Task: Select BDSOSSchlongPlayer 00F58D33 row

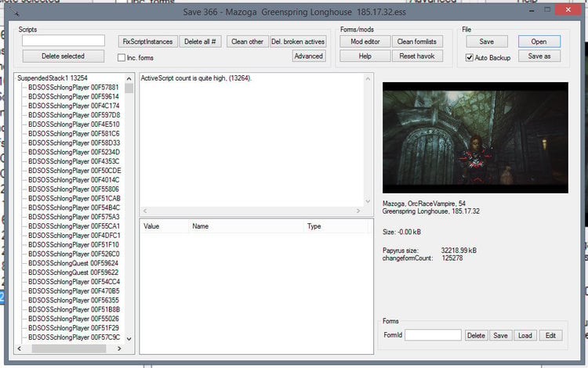Action: [74, 143]
